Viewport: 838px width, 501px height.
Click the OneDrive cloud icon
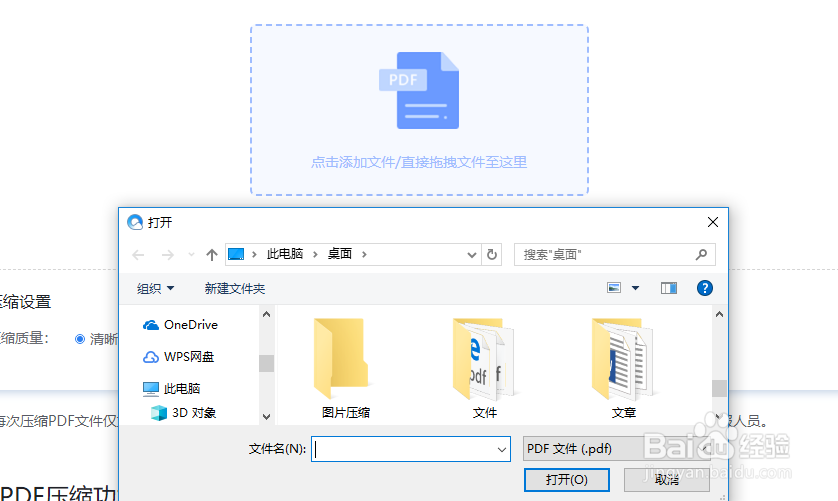coord(151,325)
